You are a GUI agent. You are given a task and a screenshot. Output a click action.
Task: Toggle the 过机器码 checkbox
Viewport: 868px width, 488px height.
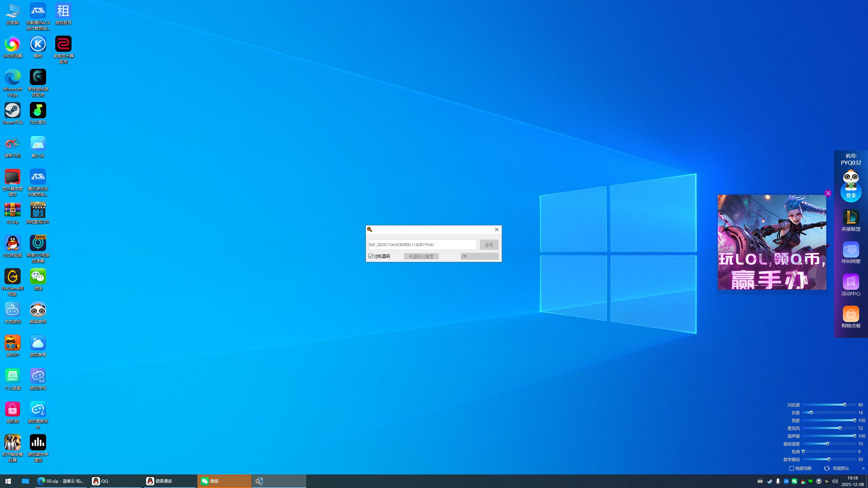371,256
